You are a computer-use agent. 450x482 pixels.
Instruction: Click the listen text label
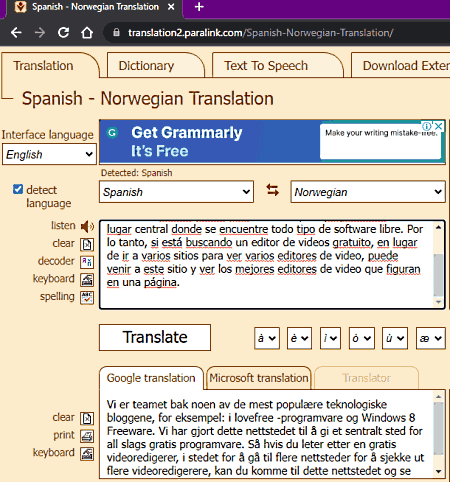click(x=63, y=226)
